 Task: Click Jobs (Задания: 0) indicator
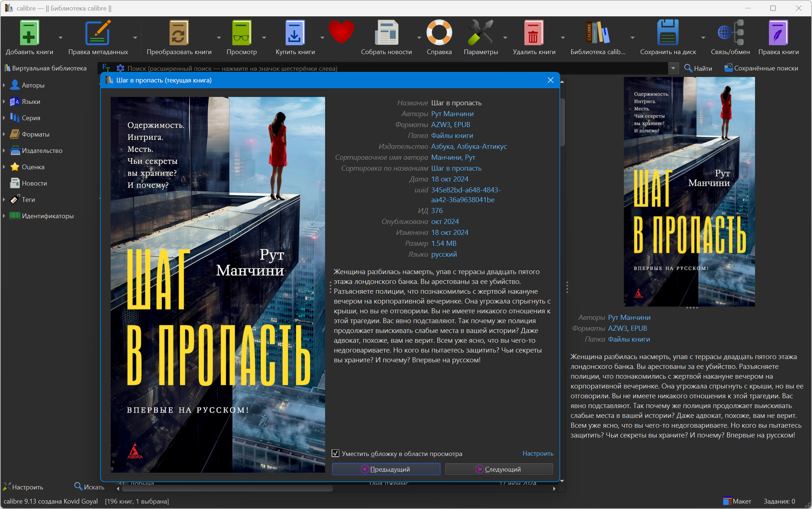point(779,501)
